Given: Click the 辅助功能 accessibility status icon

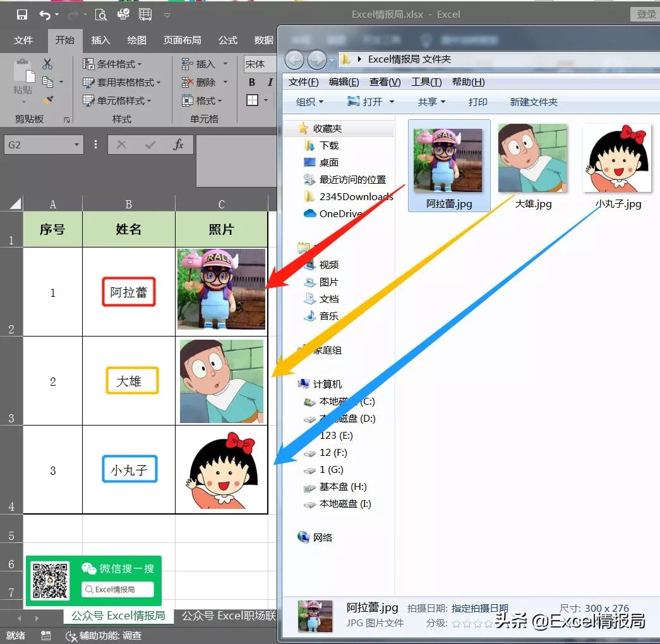Looking at the screenshot, I should point(71,636).
